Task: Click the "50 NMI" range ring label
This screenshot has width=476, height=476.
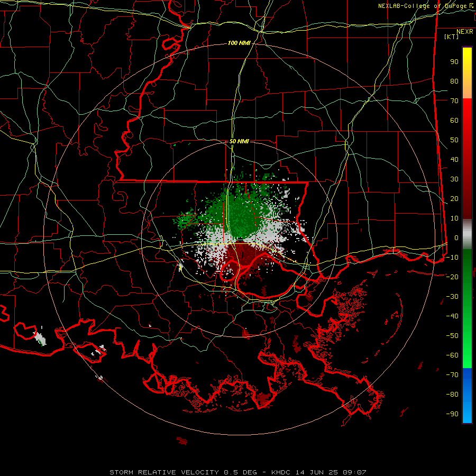Action: 239,141
